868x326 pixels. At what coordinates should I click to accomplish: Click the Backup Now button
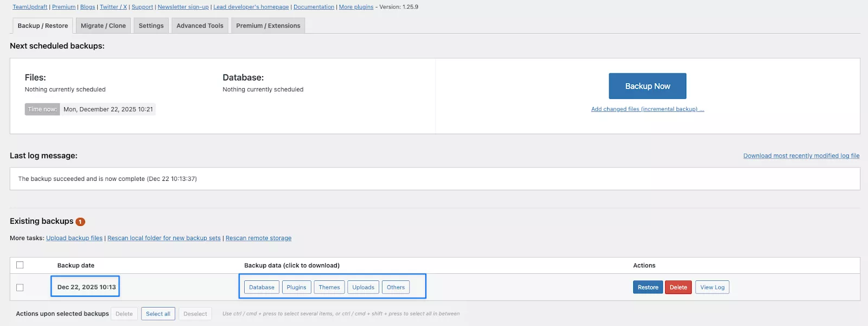click(647, 86)
